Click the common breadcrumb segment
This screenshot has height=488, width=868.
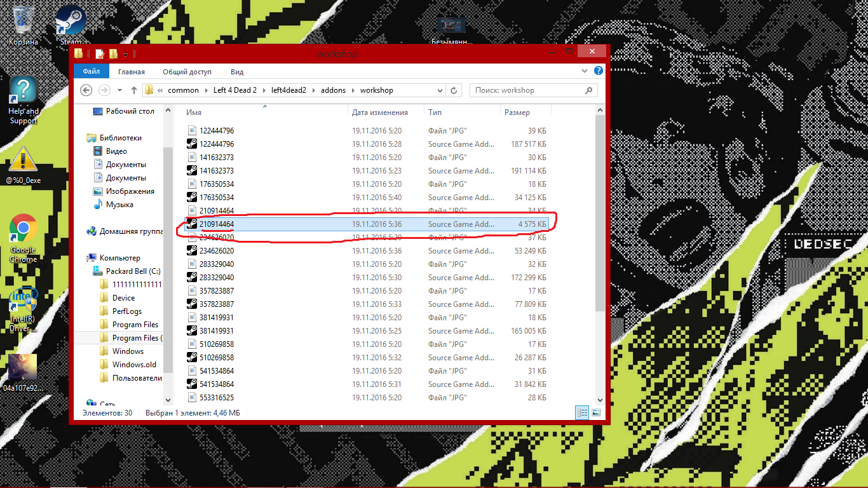[x=184, y=90]
